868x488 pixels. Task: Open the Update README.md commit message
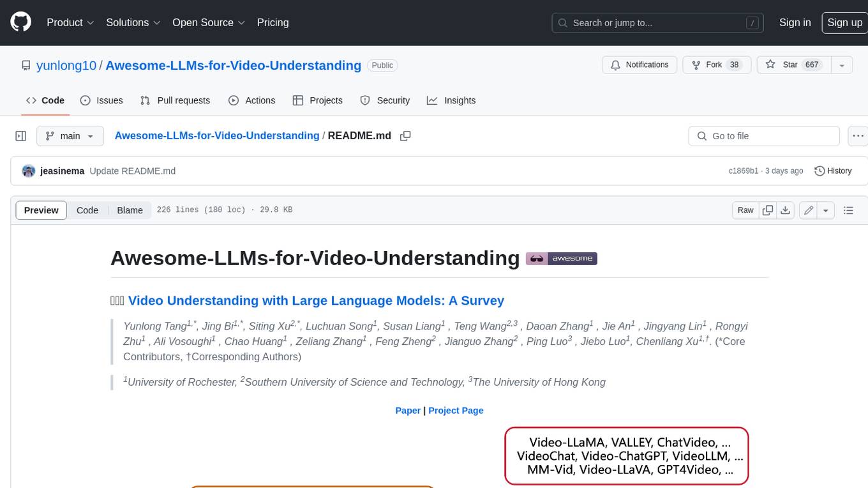(x=132, y=171)
